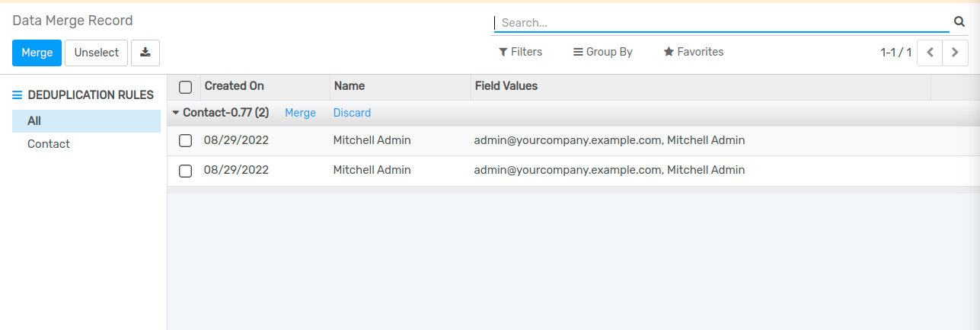This screenshot has height=330, width=980.
Task: Click the Group By stacked-lines icon
Action: tap(578, 52)
